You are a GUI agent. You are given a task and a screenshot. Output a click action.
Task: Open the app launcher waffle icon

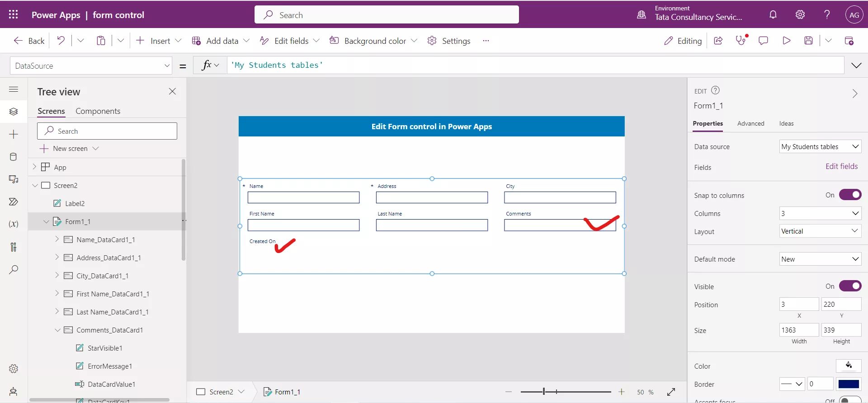14,14
